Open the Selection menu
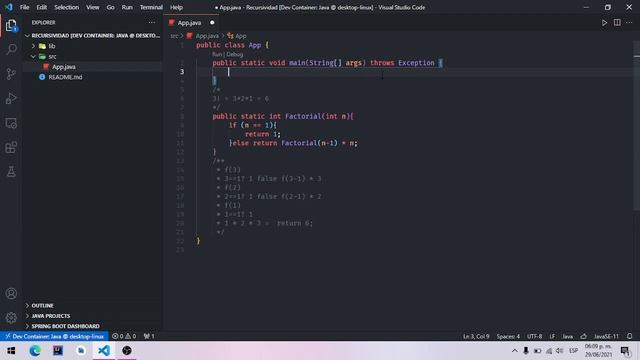Image resolution: width=640 pixels, height=360 pixels. [67, 7]
